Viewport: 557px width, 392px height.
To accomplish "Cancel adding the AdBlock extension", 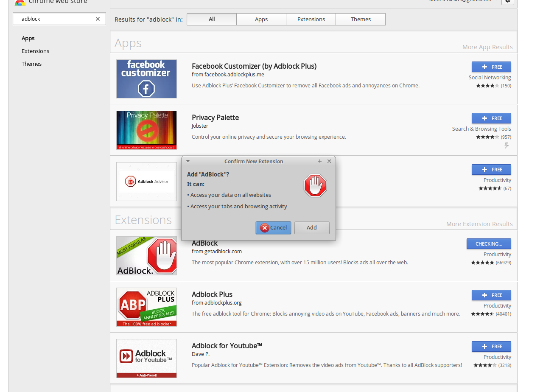I will coord(273,228).
